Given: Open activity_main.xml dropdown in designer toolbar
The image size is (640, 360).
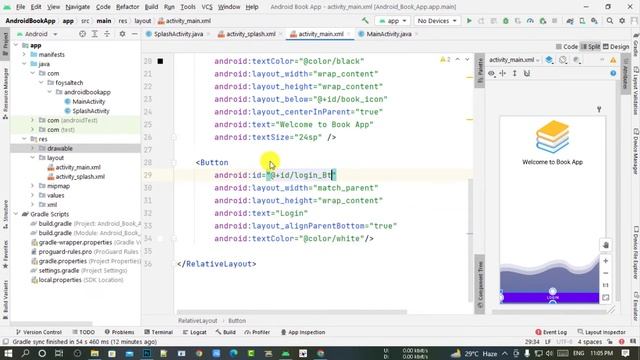Looking at the screenshot, I should [x=514, y=60].
